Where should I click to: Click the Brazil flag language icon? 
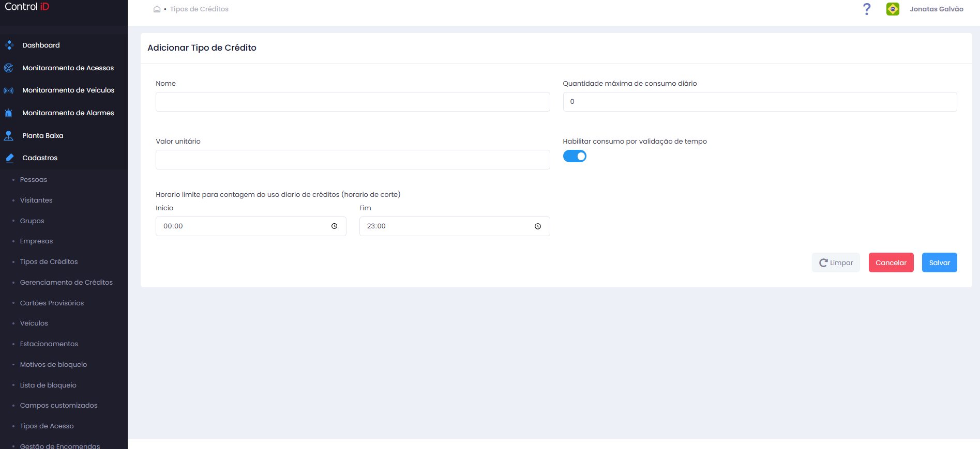pos(893,9)
